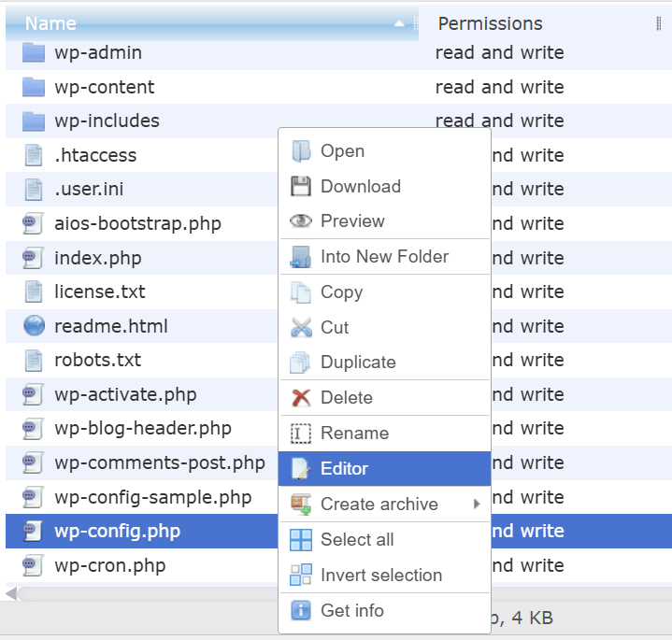The width and height of the screenshot is (672, 640).
Task: Click the Cut scissors icon
Action: [x=301, y=327]
